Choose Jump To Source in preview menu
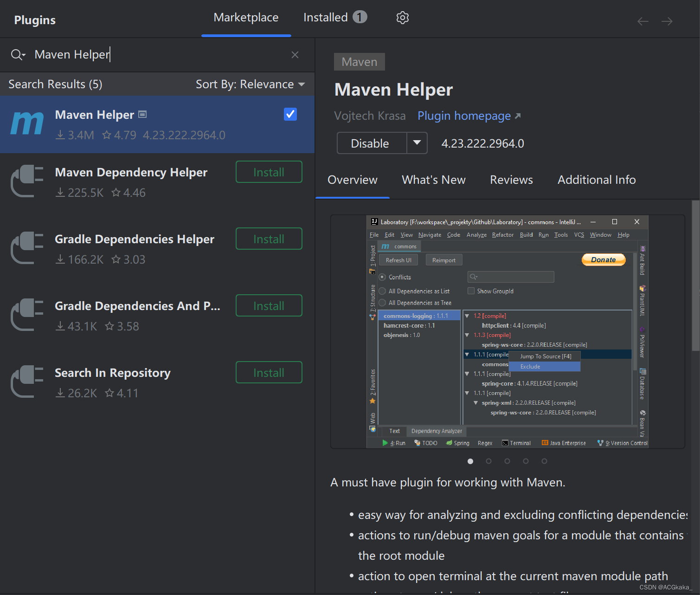700x595 pixels. click(x=545, y=356)
